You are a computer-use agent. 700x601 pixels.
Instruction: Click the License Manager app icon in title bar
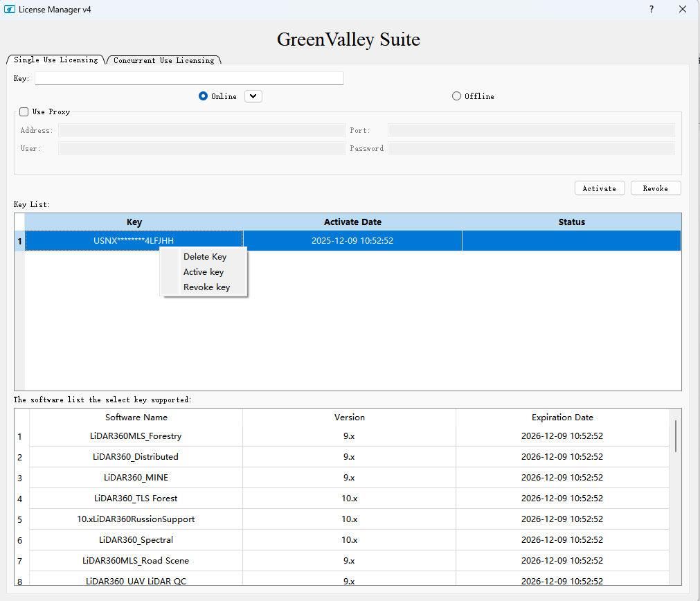(10, 10)
